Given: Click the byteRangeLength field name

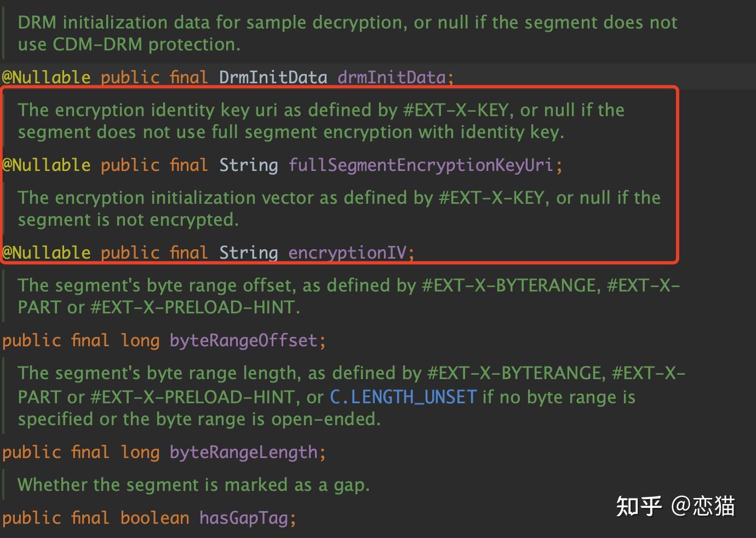Looking at the screenshot, I should click(243, 452).
